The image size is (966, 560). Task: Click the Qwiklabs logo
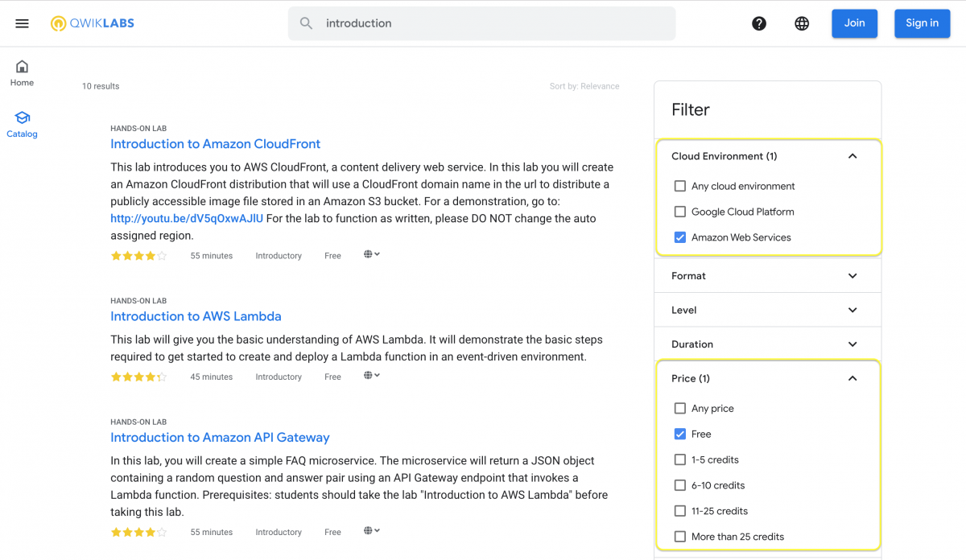coord(92,23)
